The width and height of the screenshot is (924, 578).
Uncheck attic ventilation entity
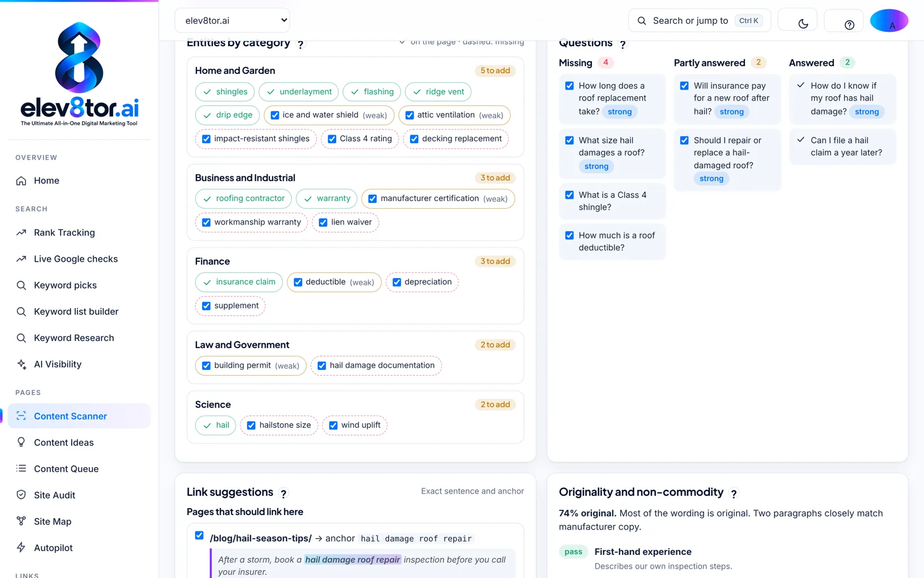pyautogui.click(x=409, y=115)
